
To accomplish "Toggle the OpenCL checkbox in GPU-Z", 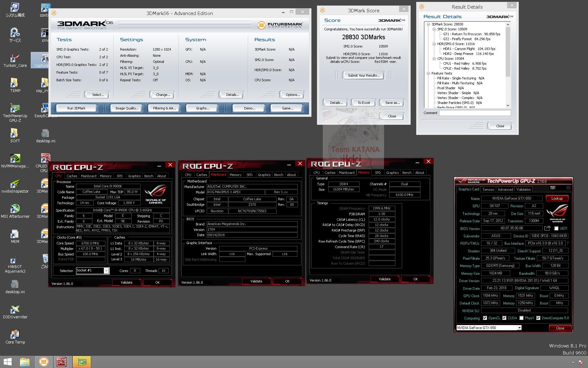I will (485, 318).
